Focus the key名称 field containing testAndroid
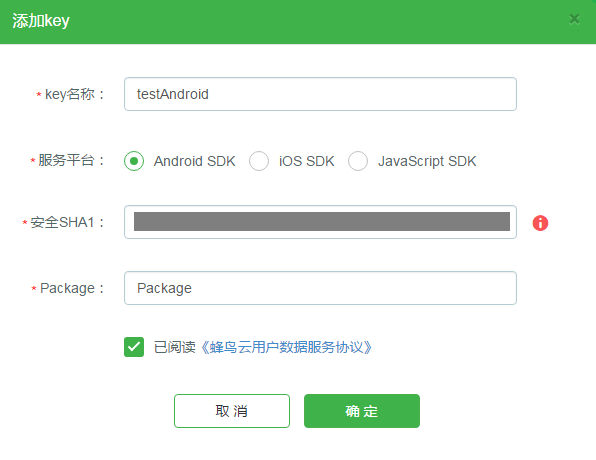 click(x=320, y=94)
